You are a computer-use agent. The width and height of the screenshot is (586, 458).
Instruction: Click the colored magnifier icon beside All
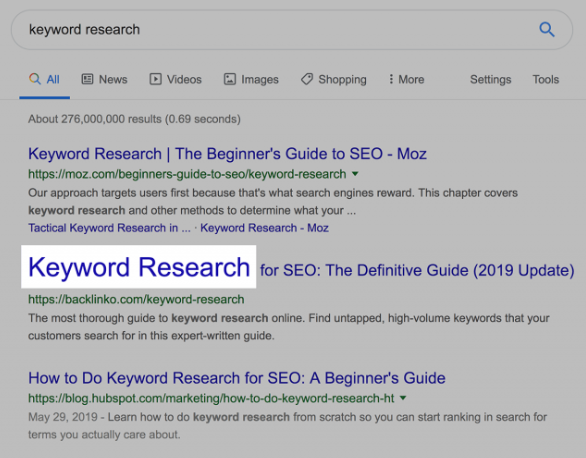point(35,79)
